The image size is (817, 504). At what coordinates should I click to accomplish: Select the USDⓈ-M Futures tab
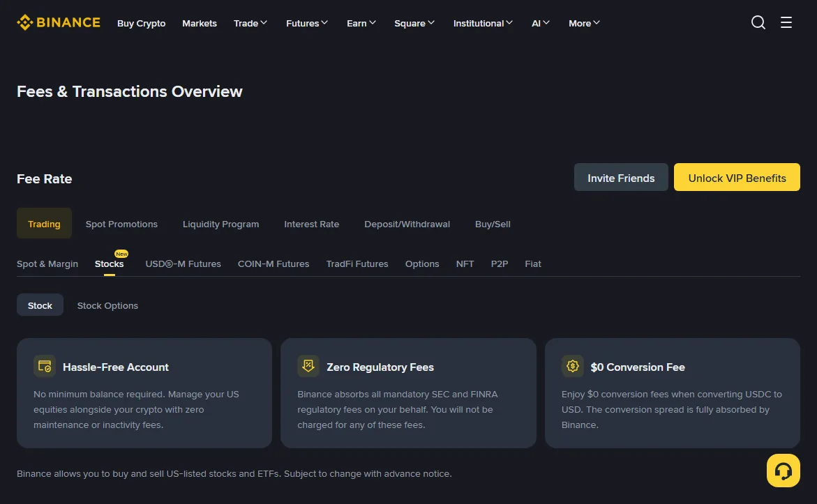(x=183, y=264)
